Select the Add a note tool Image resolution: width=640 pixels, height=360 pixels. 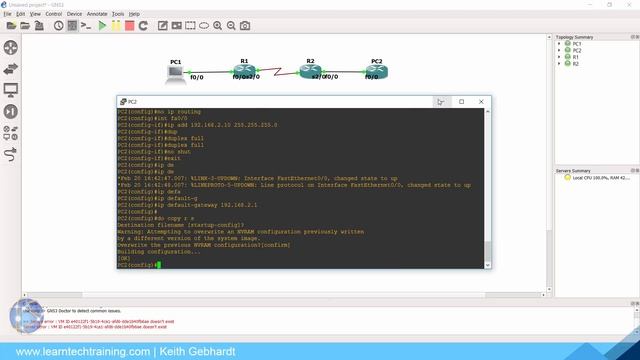162,26
